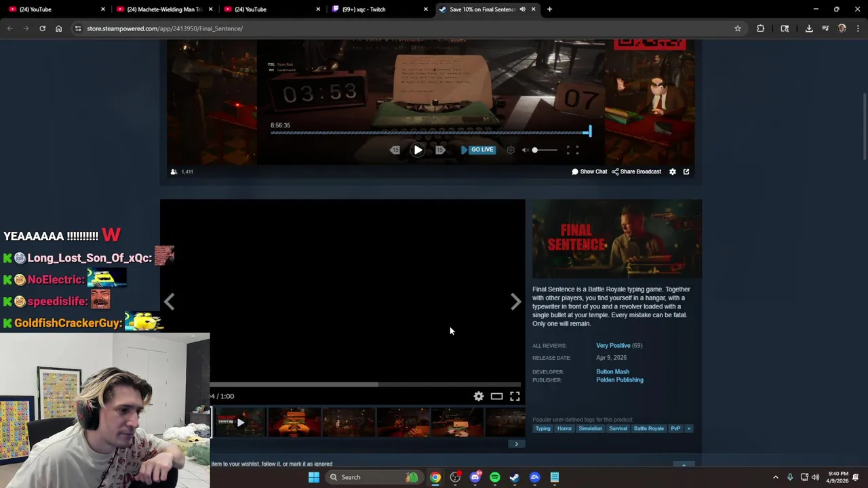Go to next trailer media item

516,302
